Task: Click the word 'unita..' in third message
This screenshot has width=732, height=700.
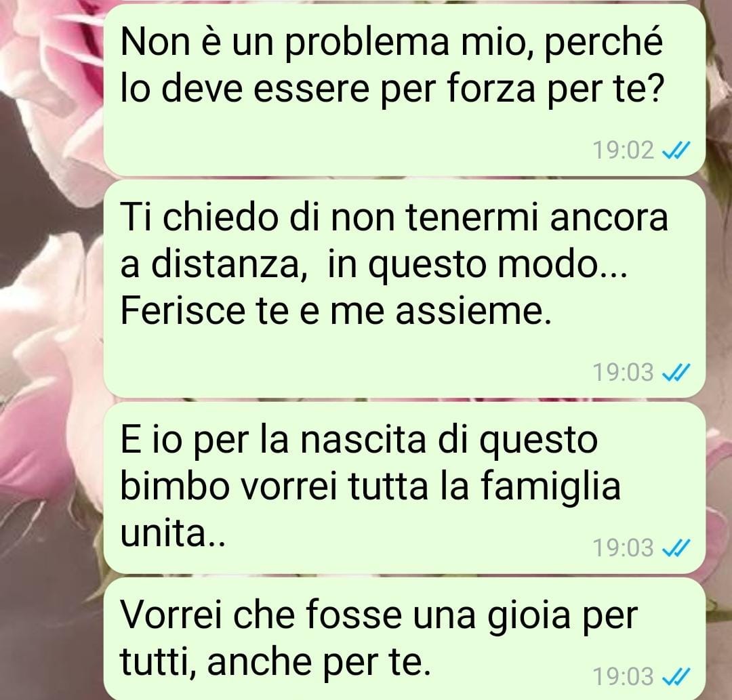Action: [173, 534]
